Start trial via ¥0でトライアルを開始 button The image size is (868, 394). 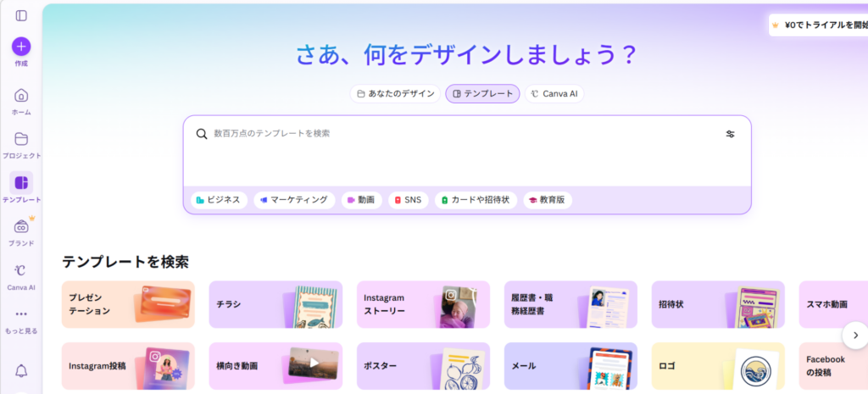[819, 25]
